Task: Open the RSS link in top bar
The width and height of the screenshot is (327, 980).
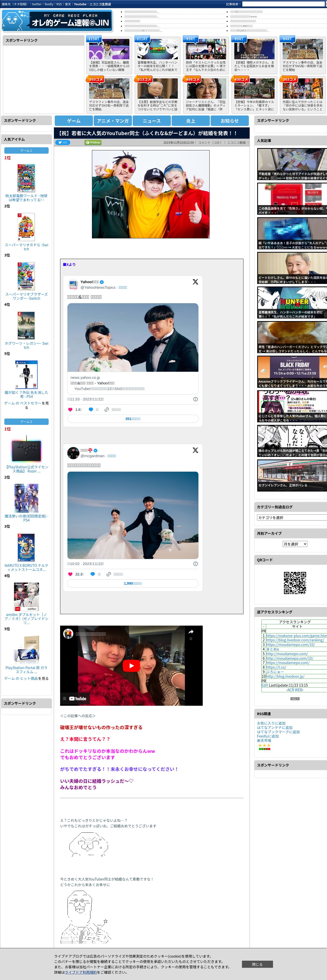Action: click(59, 4)
